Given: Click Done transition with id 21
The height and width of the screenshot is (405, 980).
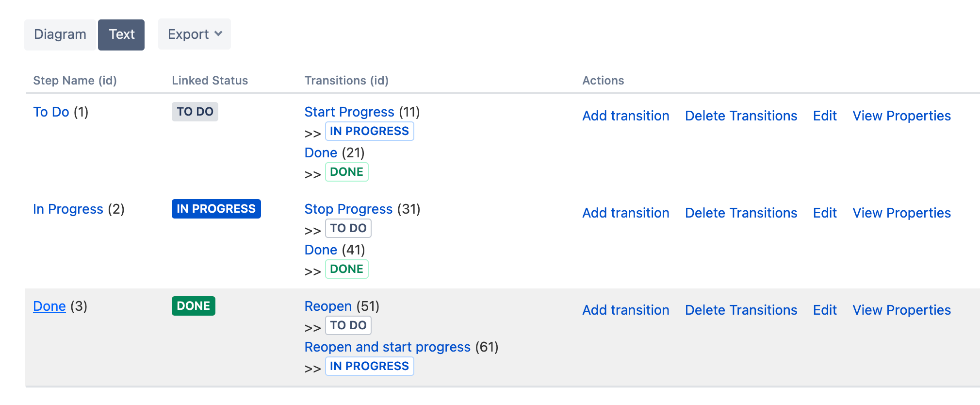Looking at the screenshot, I should [x=321, y=153].
